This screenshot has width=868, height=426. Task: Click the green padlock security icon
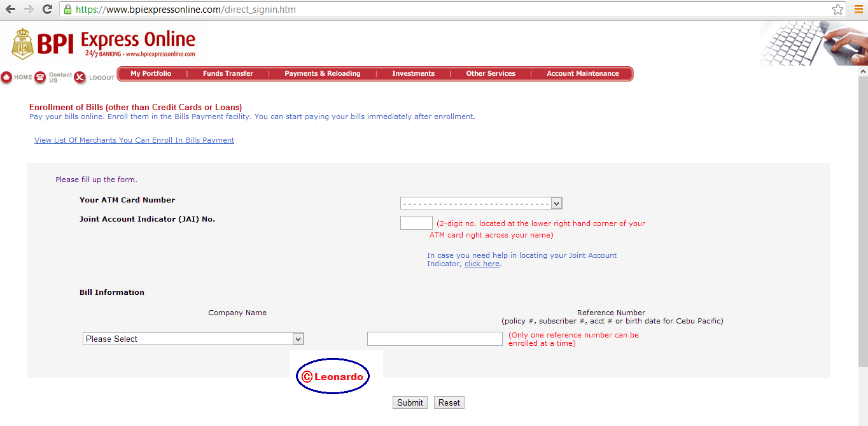pos(67,10)
